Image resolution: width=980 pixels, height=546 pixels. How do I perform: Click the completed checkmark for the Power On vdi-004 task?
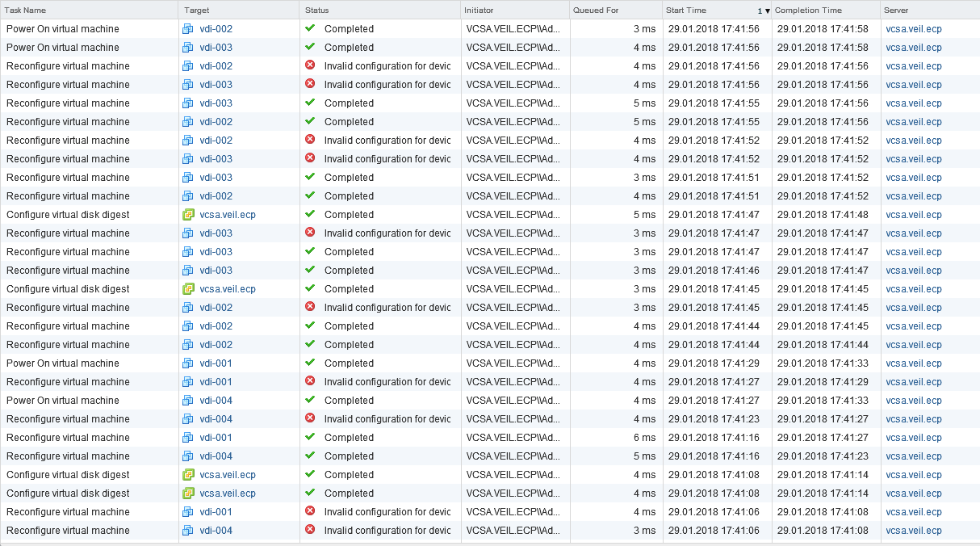(310, 401)
